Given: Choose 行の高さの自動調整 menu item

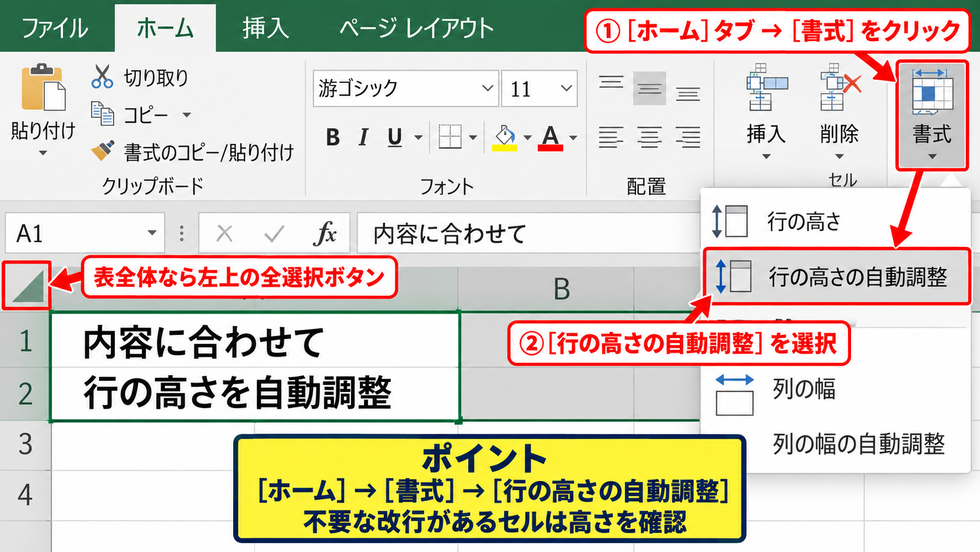Looking at the screenshot, I should click(836, 276).
